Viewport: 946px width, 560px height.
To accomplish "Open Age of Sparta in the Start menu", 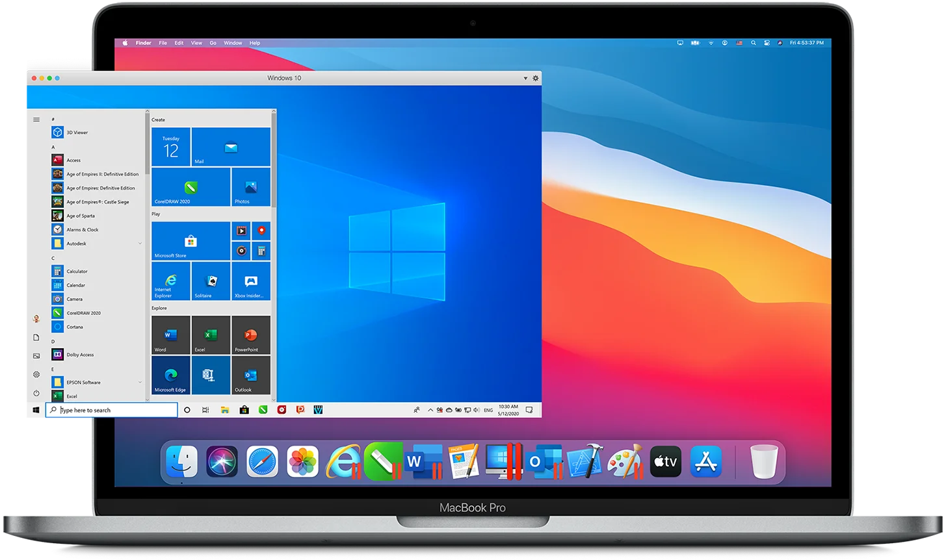I will point(73,216).
